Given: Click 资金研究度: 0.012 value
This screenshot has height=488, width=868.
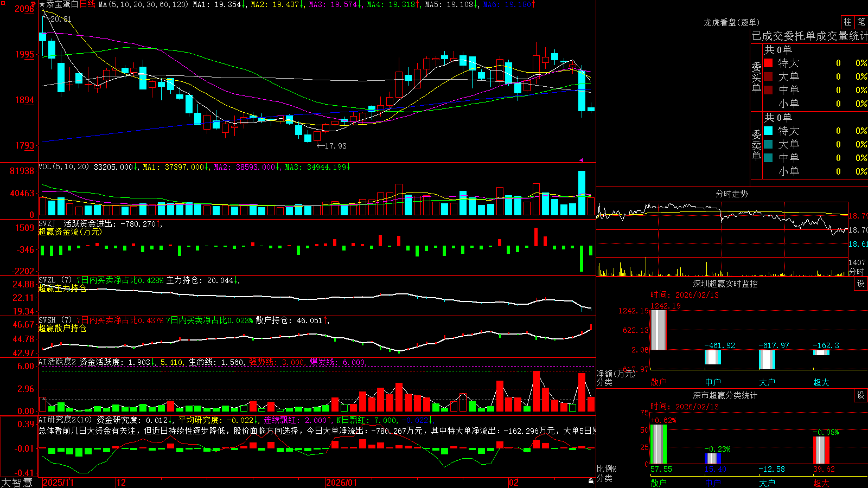Looking at the screenshot, I should [136, 420].
